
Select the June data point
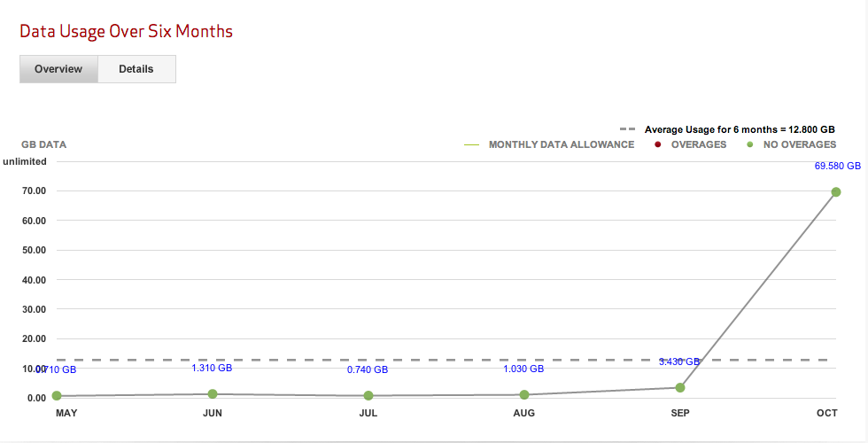213,393
